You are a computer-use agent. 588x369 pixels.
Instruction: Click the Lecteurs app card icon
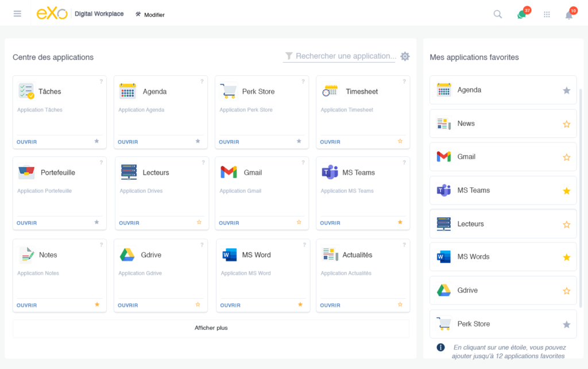(x=129, y=172)
